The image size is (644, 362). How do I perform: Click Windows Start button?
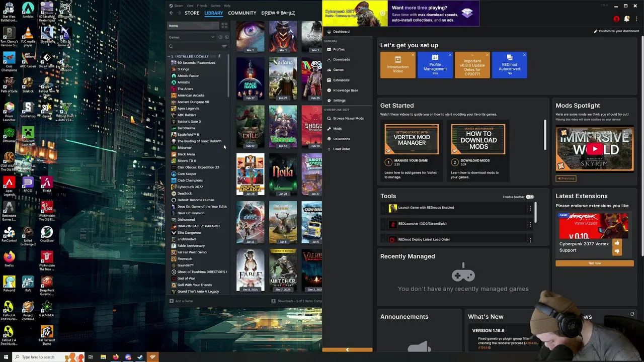(6, 357)
